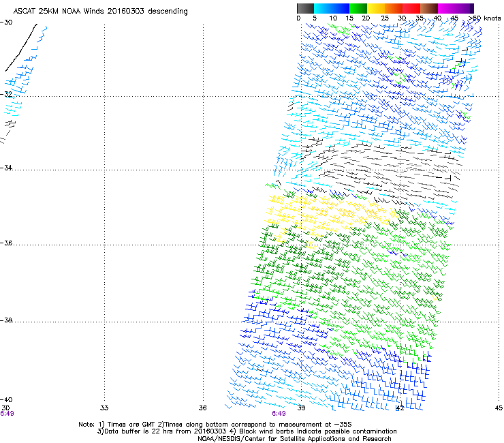Click the magenta-purple 40-50 knot legend segment
This screenshot has width=504, height=443.
click(x=456, y=8)
